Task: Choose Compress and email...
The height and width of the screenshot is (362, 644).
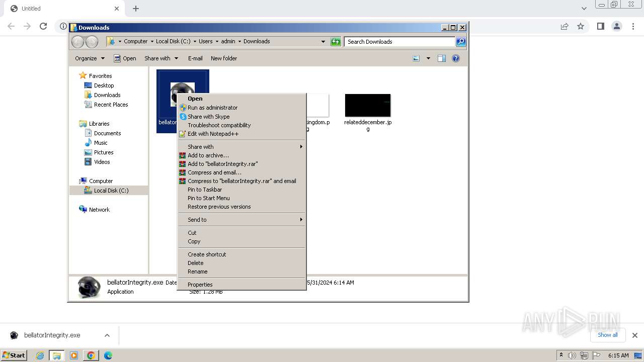Action: [242, 172]
